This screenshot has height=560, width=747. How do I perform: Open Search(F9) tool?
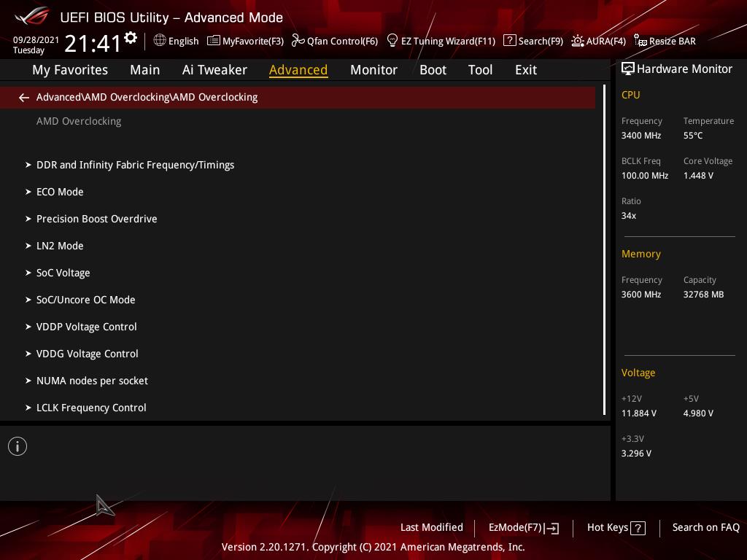533,41
